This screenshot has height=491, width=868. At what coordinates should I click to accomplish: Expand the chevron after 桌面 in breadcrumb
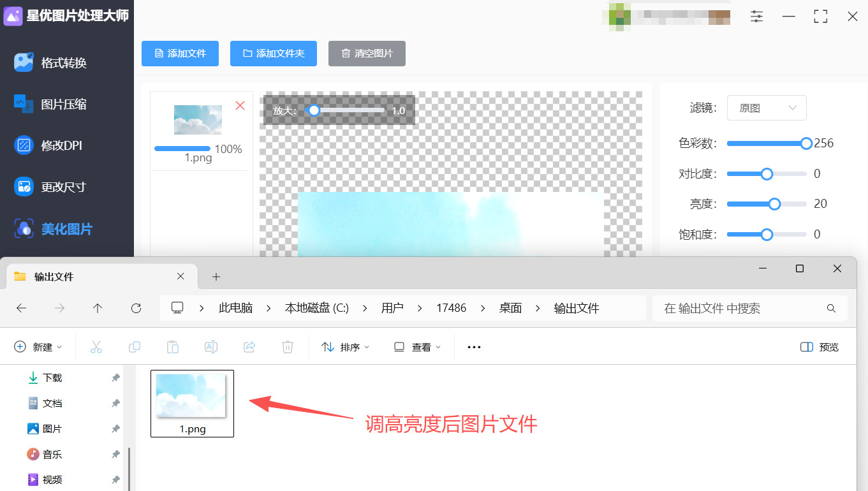click(x=538, y=308)
